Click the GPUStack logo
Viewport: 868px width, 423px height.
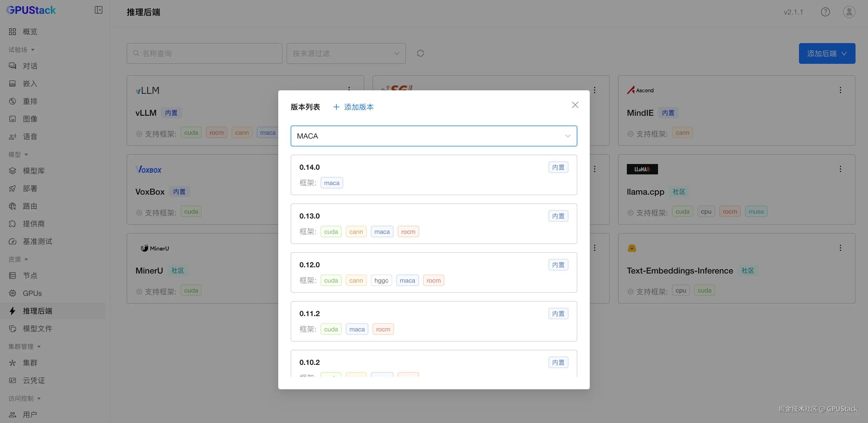31,10
